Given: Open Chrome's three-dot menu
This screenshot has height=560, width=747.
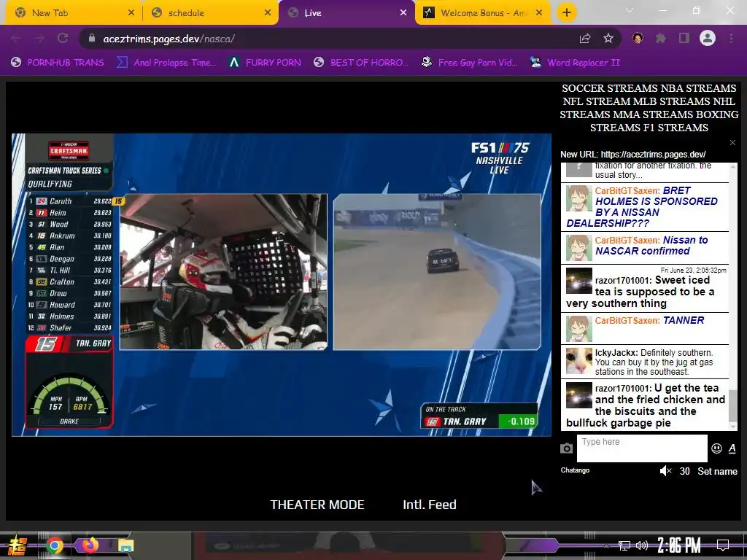Looking at the screenshot, I should pyautogui.click(x=731, y=39).
